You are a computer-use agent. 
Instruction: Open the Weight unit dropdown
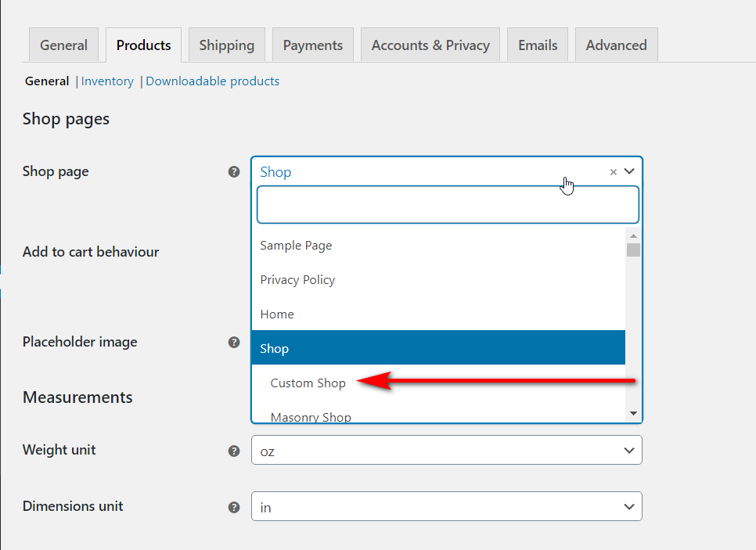446,450
